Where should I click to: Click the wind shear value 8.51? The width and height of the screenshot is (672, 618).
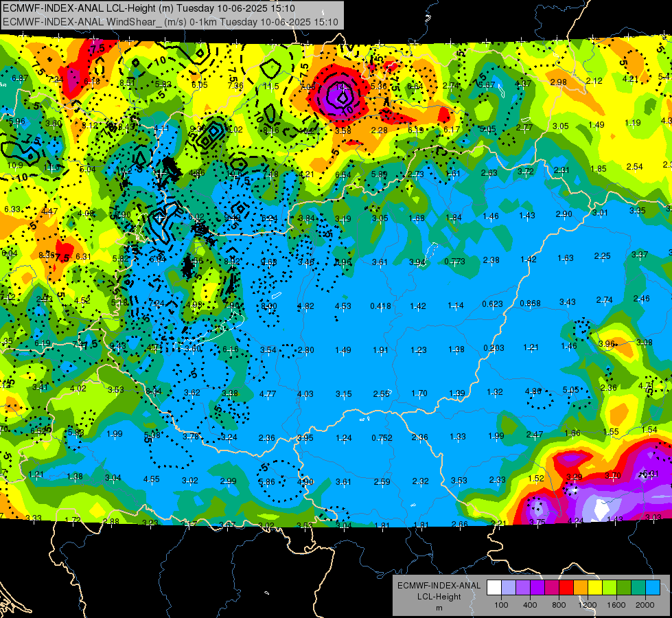click(127, 83)
